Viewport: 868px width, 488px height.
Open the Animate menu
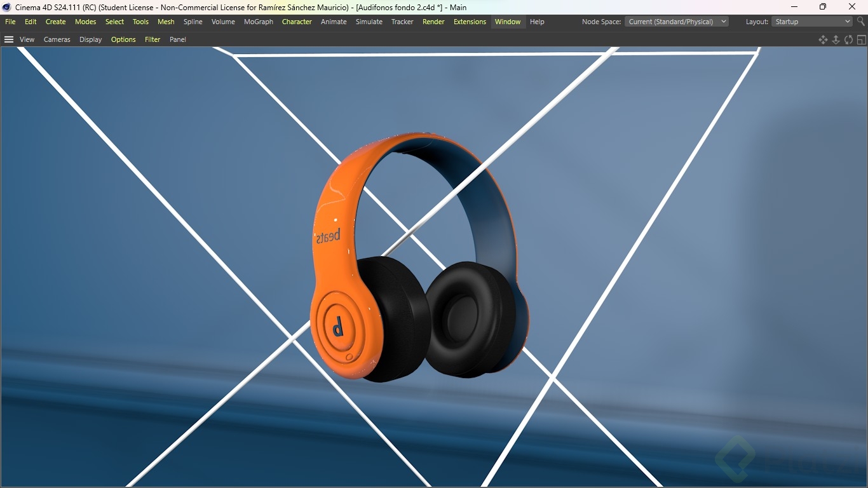[334, 22]
